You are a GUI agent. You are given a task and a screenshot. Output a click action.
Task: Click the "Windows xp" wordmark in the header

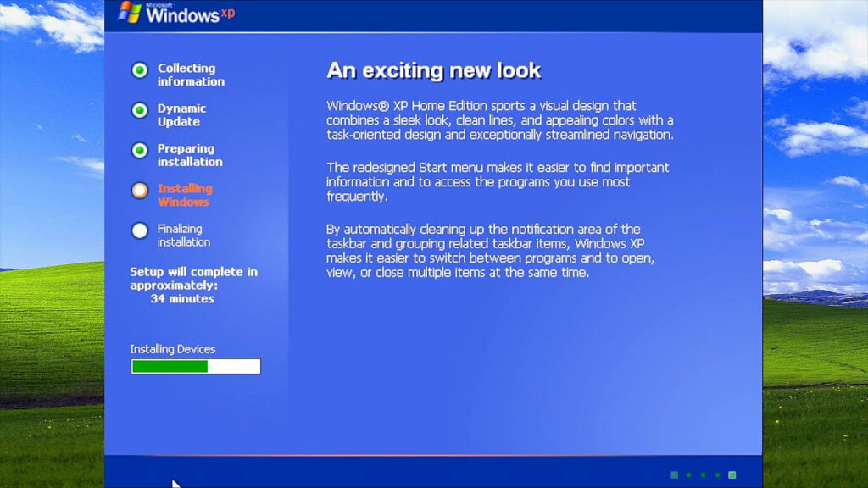(x=191, y=14)
